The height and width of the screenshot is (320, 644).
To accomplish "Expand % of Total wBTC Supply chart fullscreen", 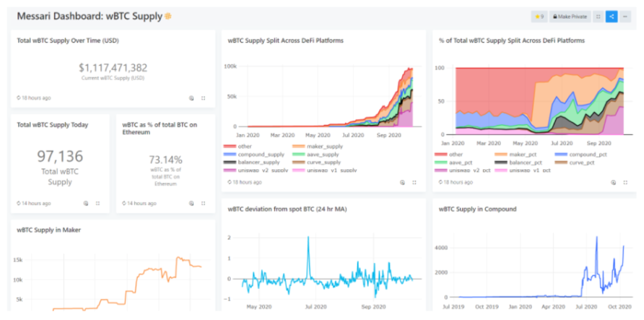I will point(625,182).
